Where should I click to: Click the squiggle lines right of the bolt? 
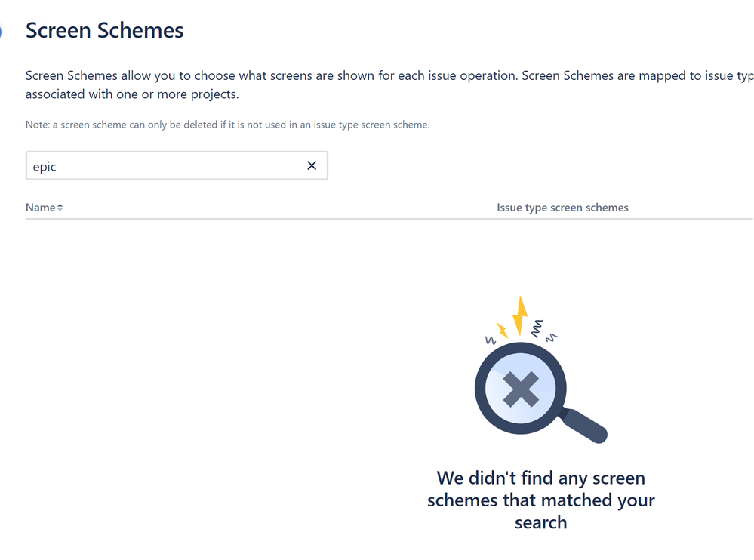[544, 331]
